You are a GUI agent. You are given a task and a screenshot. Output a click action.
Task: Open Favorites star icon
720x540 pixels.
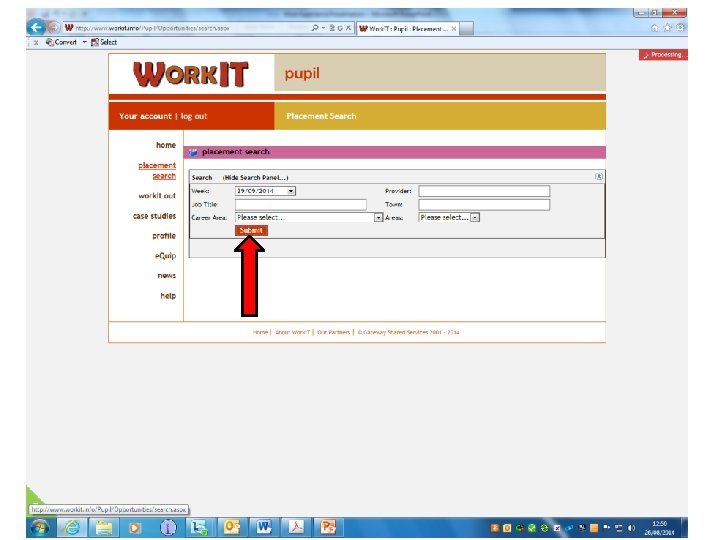pyautogui.click(x=667, y=28)
